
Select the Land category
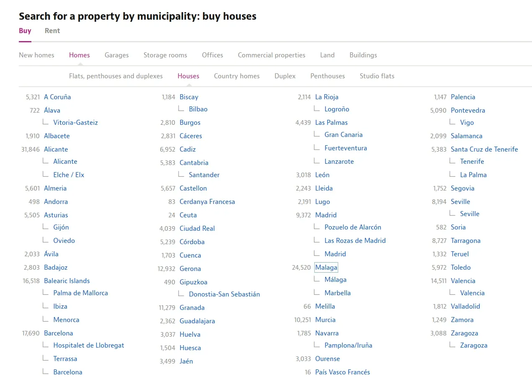(327, 55)
